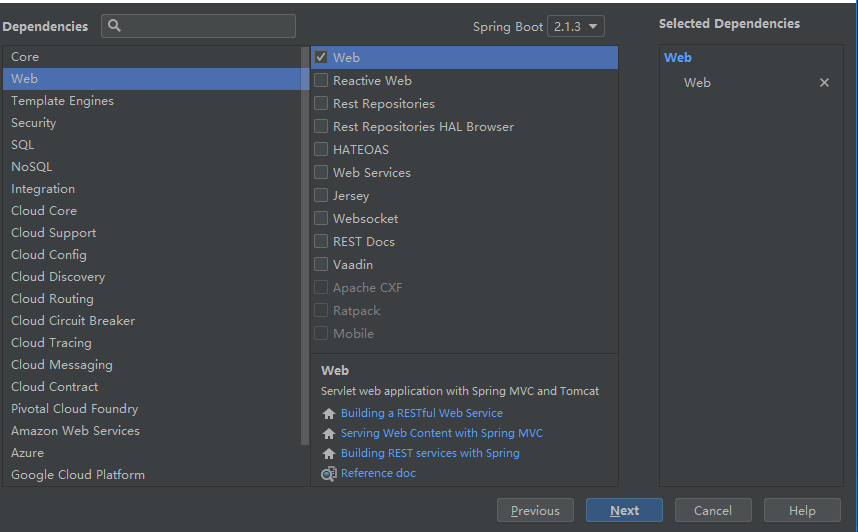Uncheck the Web dependency checkbox
858x532 pixels.
321,57
